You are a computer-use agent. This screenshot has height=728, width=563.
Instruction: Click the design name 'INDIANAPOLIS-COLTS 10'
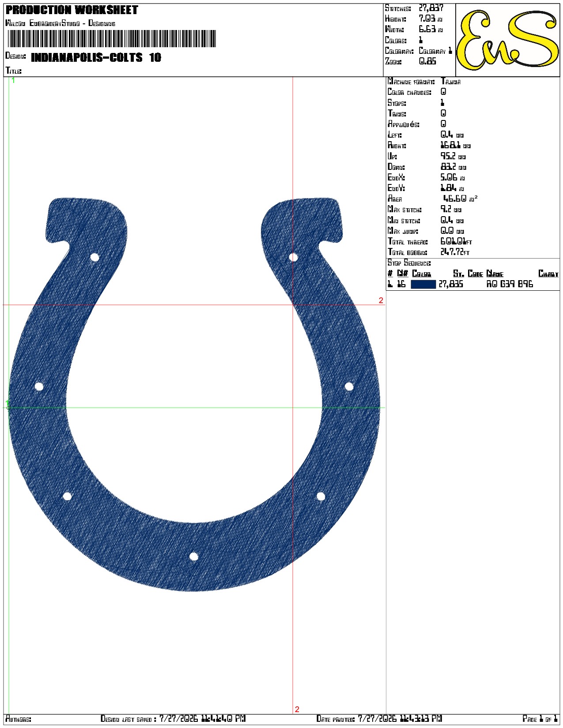[96, 57]
